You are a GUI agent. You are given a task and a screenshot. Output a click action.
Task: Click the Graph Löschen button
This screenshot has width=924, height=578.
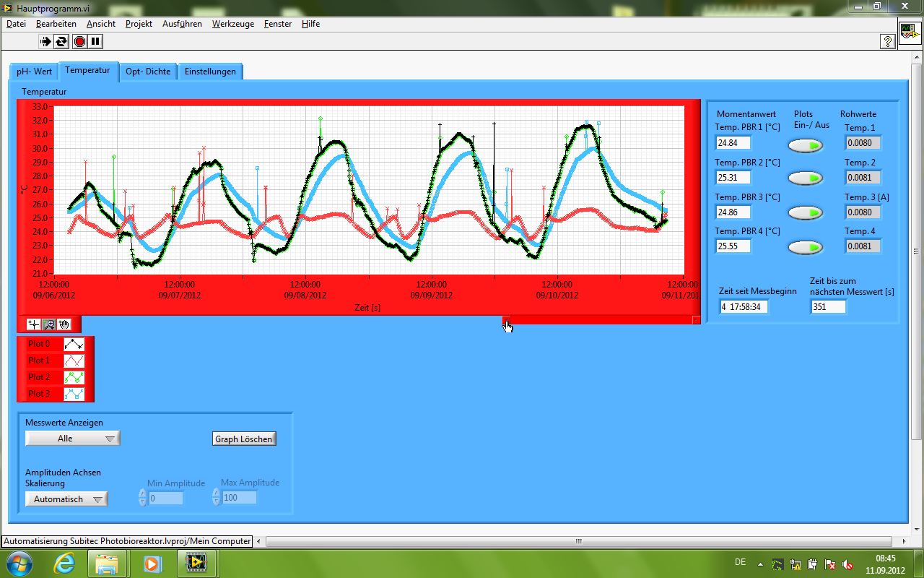pyautogui.click(x=245, y=439)
